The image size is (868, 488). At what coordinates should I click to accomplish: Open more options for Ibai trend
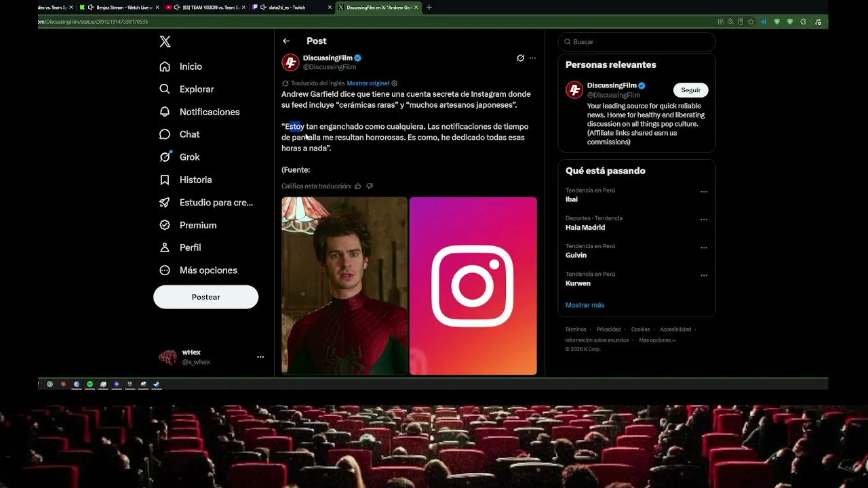click(704, 192)
